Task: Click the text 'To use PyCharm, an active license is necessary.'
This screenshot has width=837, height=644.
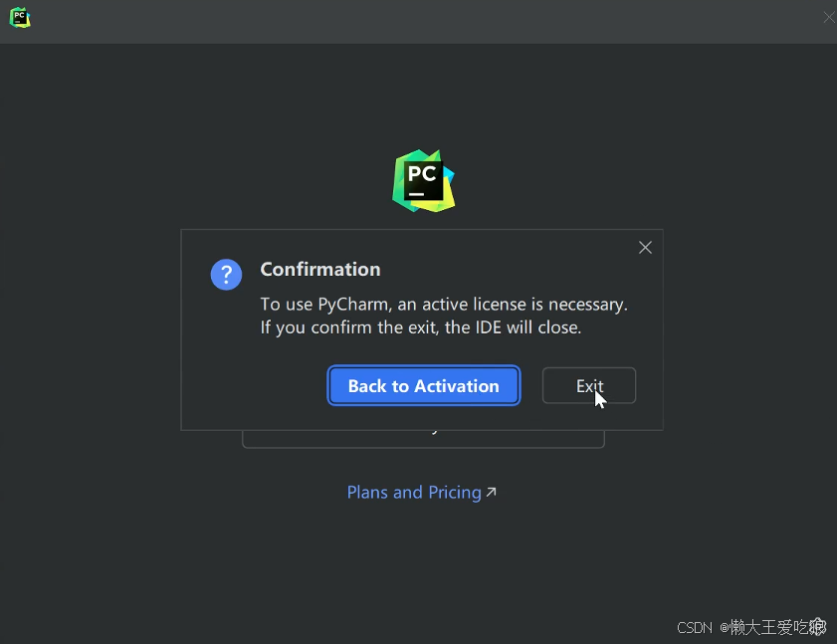Action: (x=444, y=304)
